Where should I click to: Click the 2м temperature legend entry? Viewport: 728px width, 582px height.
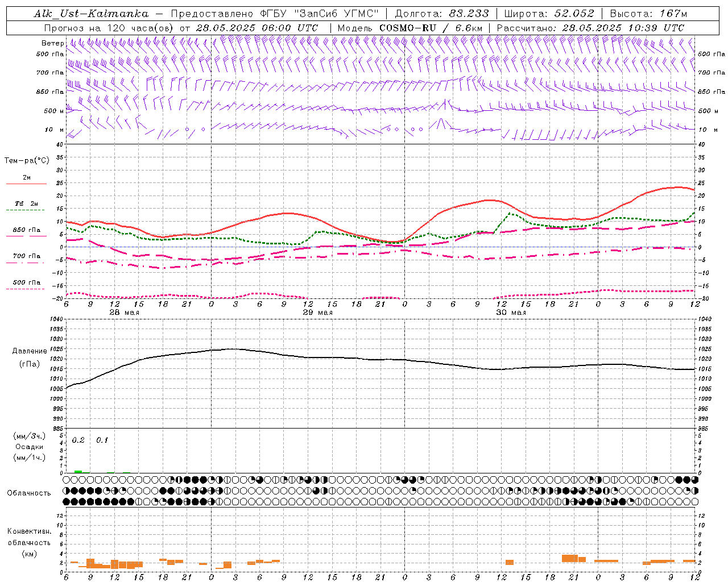coord(26,178)
